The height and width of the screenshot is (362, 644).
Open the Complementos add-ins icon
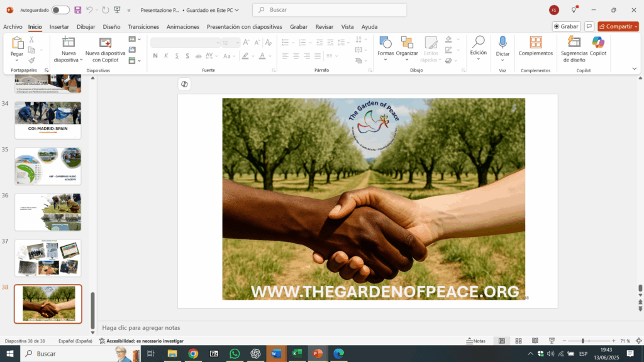(x=536, y=43)
